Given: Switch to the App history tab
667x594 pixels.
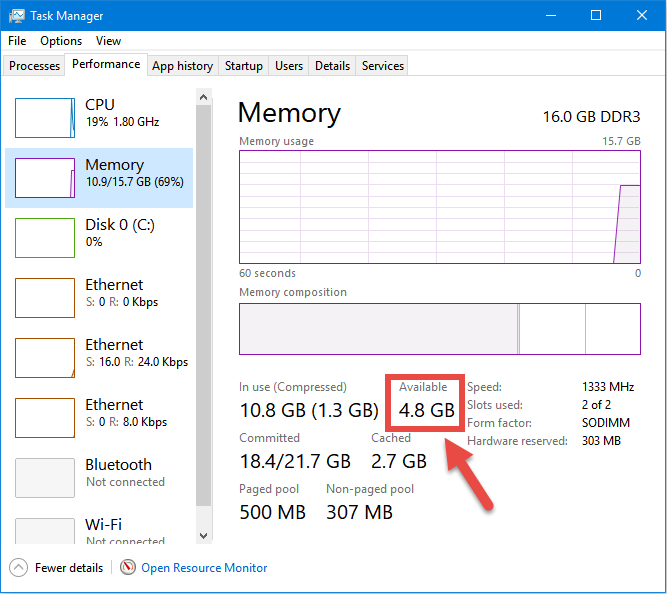Looking at the screenshot, I should 182,66.
